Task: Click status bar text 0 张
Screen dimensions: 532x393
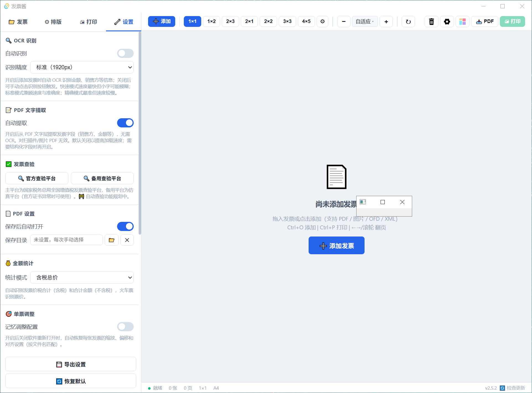Action: coord(173,388)
